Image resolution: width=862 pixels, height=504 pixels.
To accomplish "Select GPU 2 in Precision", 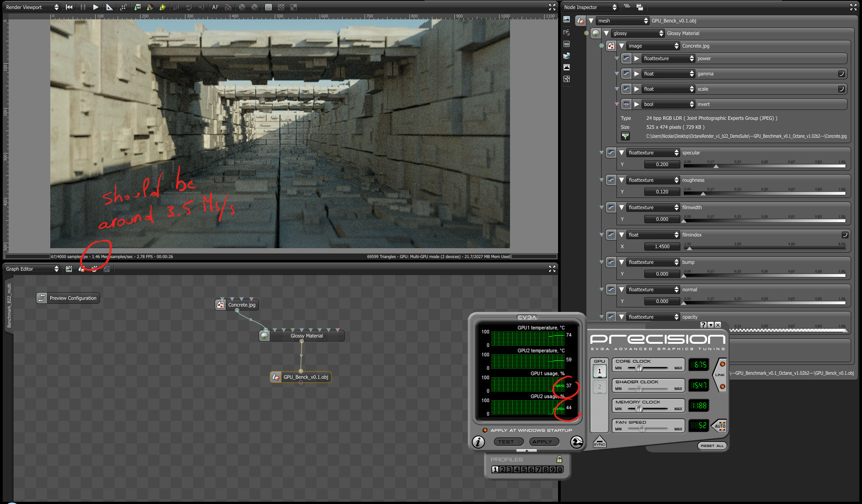I will [x=599, y=387].
